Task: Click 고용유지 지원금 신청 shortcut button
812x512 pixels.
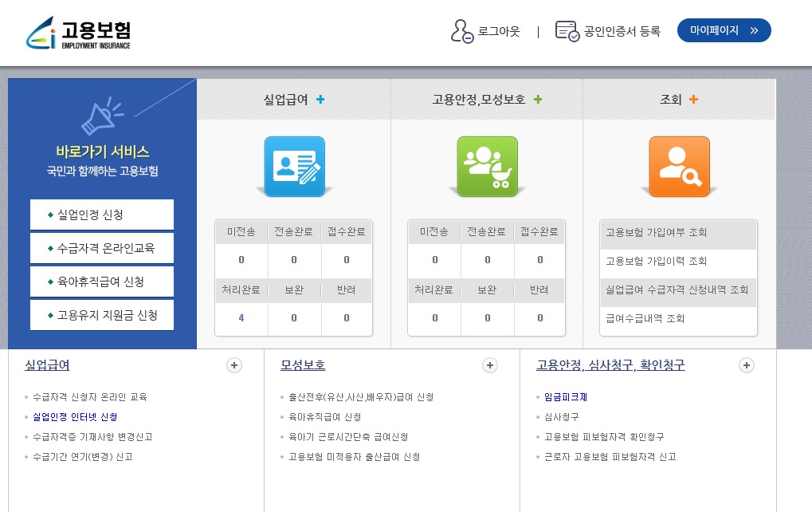Action: click(102, 315)
